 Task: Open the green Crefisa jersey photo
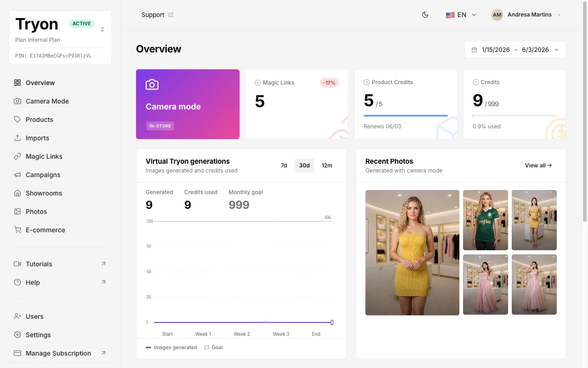coord(486,220)
